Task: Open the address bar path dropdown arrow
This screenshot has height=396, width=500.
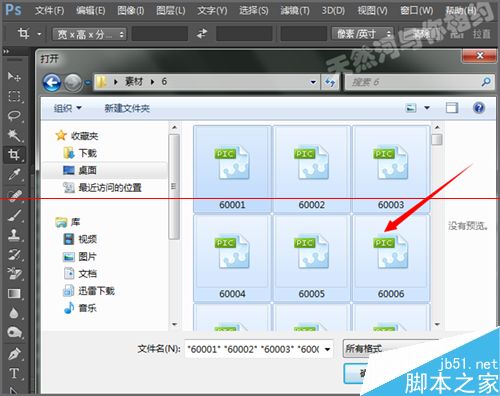Action: [313, 82]
